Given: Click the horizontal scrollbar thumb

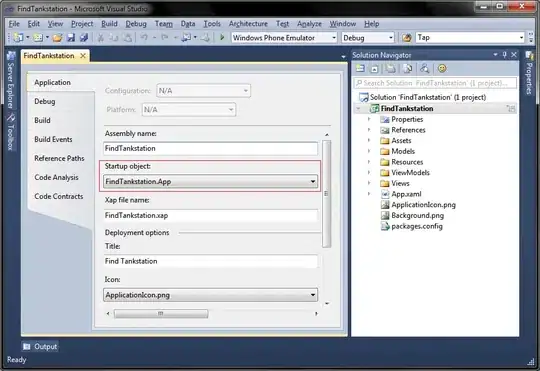Looking at the screenshot, I should pyautogui.click(x=161, y=313).
